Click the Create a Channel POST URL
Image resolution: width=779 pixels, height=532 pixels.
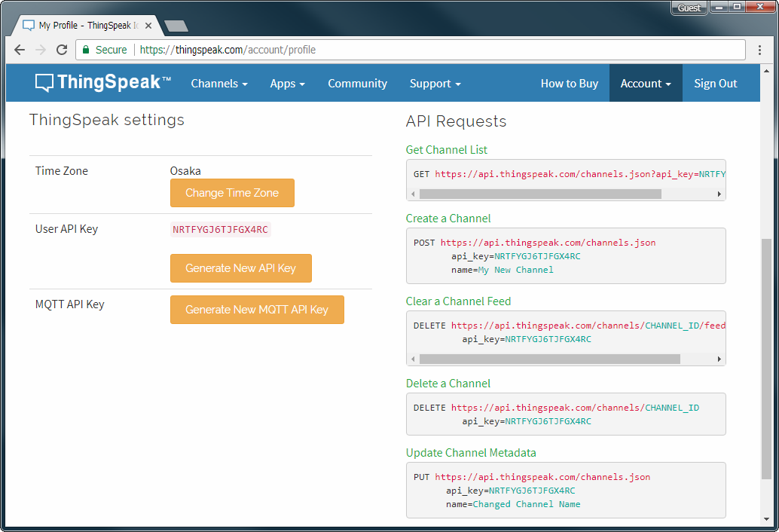548,243
